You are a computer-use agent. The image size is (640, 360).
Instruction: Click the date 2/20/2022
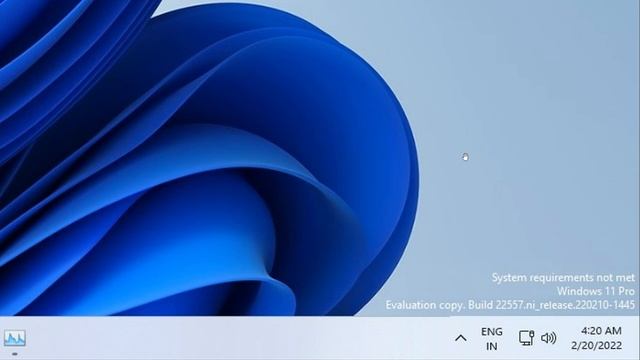(x=597, y=346)
